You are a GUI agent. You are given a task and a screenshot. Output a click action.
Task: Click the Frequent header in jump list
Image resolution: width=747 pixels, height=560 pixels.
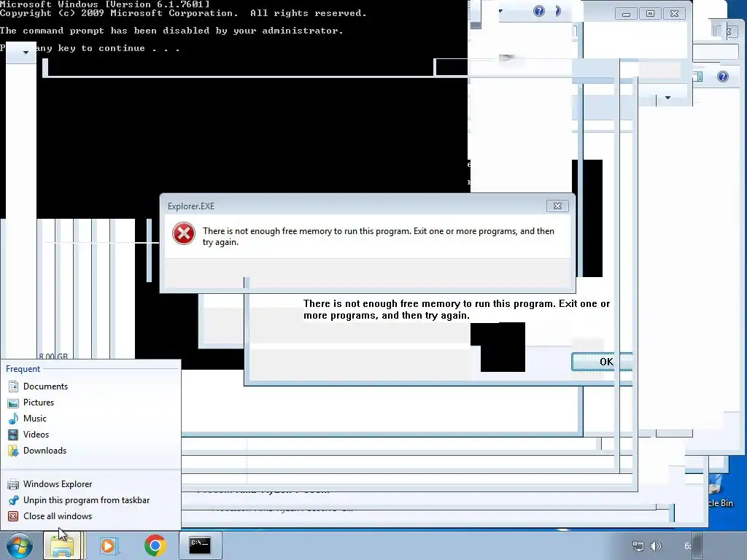pyautogui.click(x=23, y=369)
